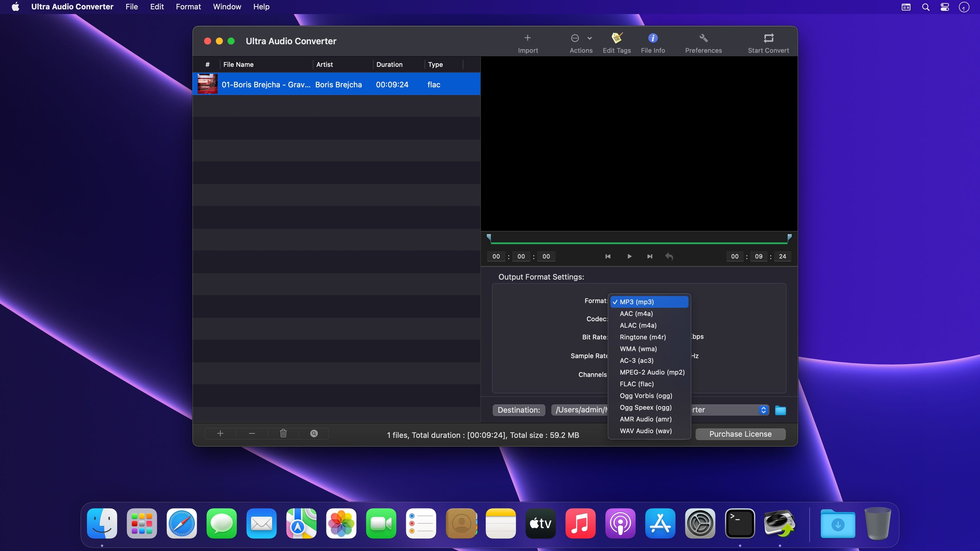Open the Format menu in the menu bar

click(188, 7)
